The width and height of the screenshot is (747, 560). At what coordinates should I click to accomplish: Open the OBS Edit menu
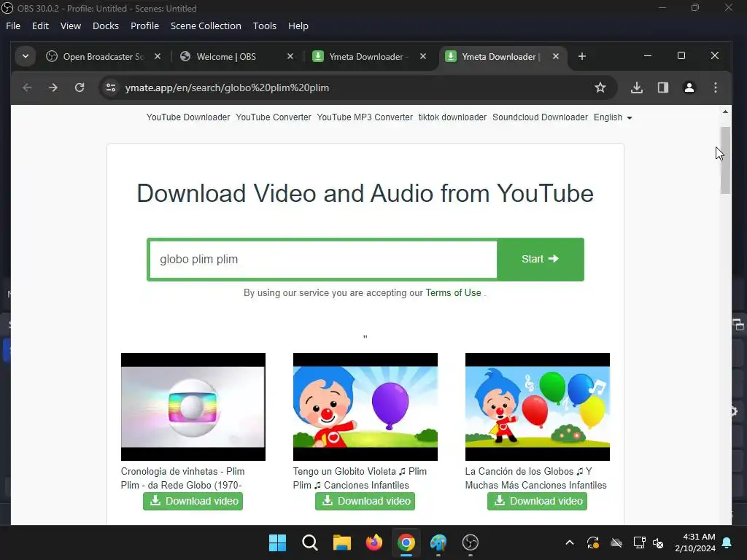[x=41, y=26]
